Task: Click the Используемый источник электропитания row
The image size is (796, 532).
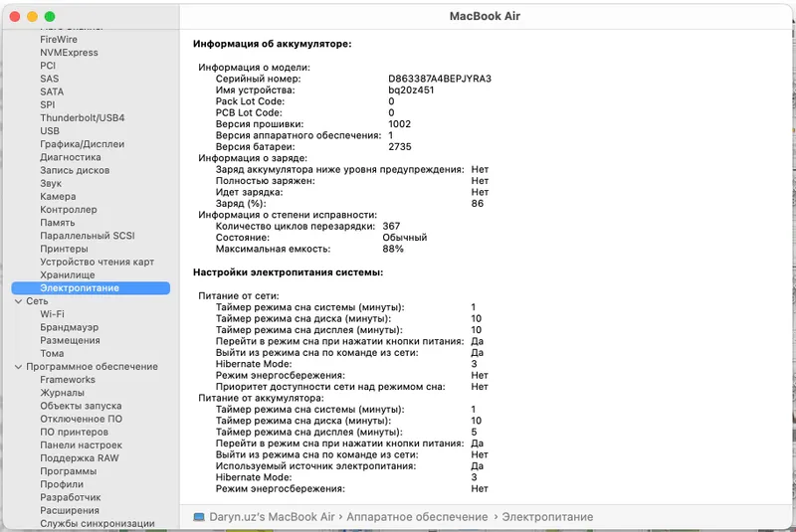Action: click(x=350, y=466)
